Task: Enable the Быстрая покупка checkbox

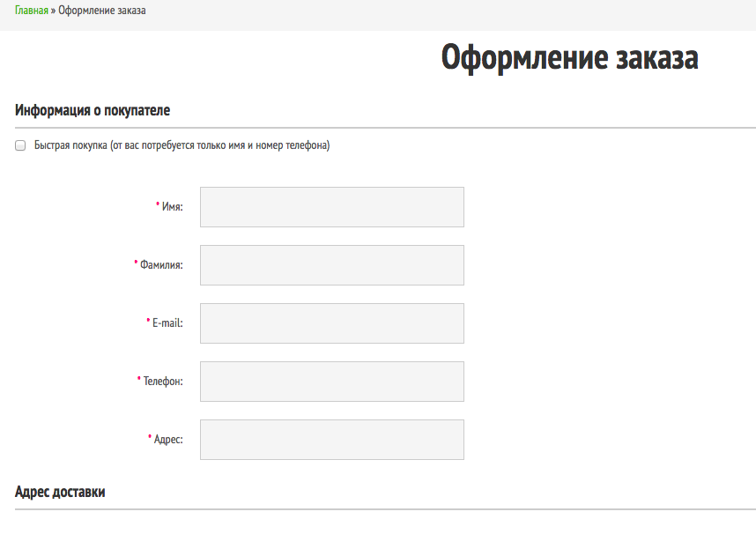Action: pyautogui.click(x=20, y=146)
